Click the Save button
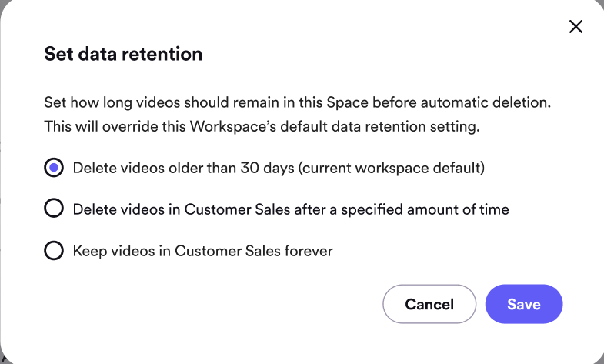Screen dimensions: 604x364 (524, 304)
